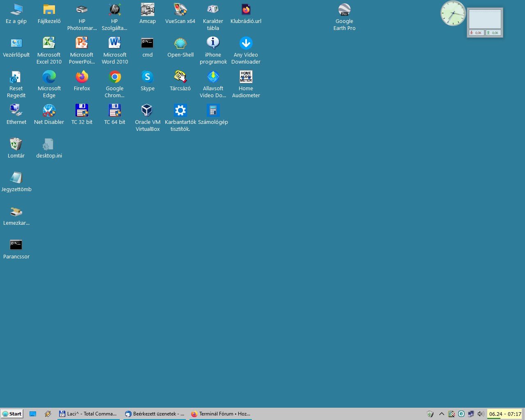The width and height of the screenshot is (525, 420).
Task: Open the Start menu
Action: (x=12, y=414)
